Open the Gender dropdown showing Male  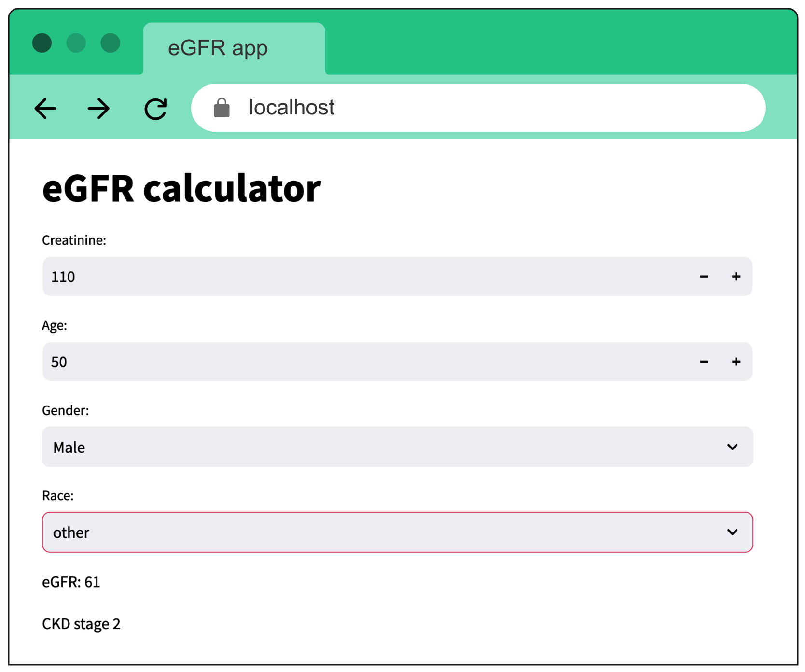[x=386, y=447]
